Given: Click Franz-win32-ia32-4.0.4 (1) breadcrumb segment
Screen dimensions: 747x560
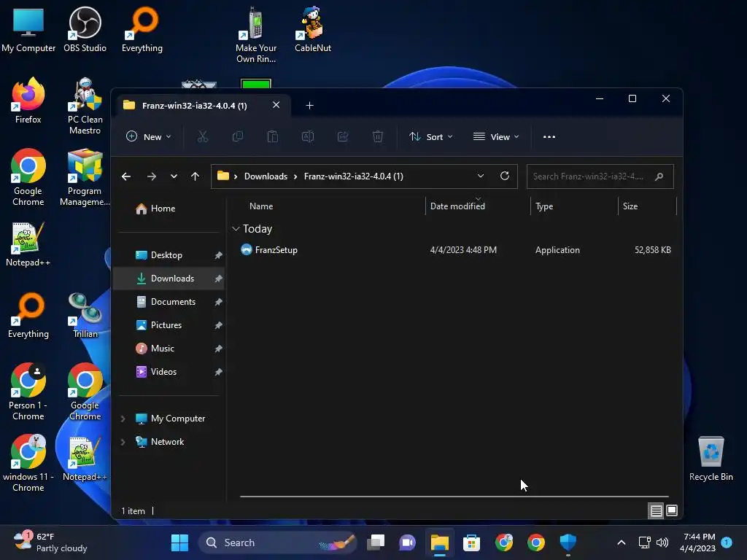Looking at the screenshot, I should pos(354,176).
